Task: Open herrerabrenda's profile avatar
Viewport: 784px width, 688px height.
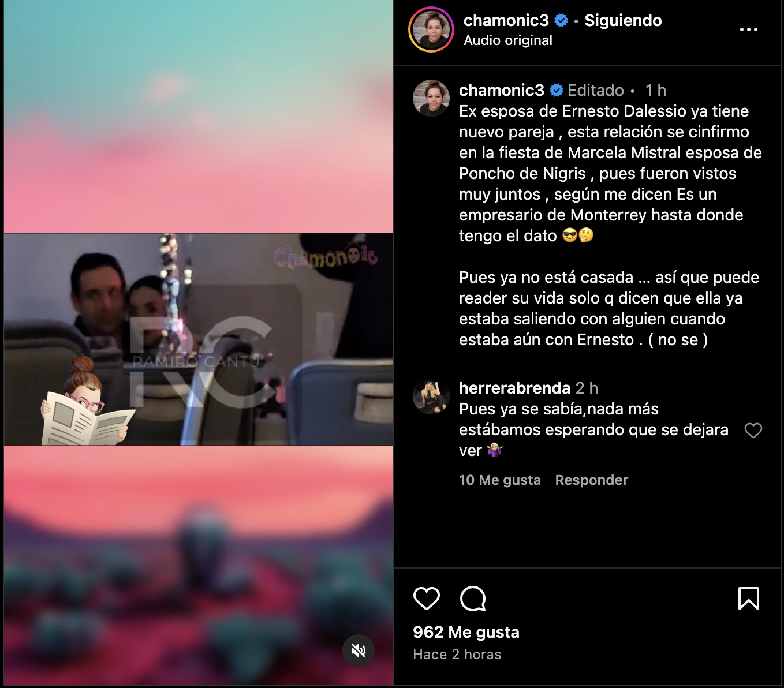Action: (431, 397)
